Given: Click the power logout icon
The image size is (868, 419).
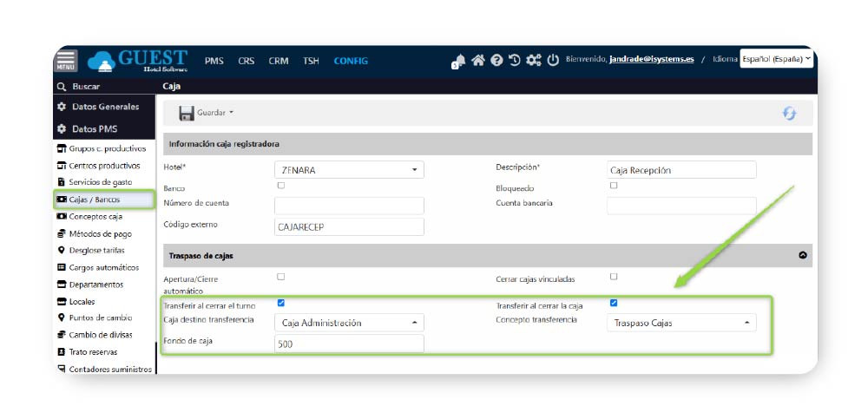Looking at the screenshot, I should 553,61.
